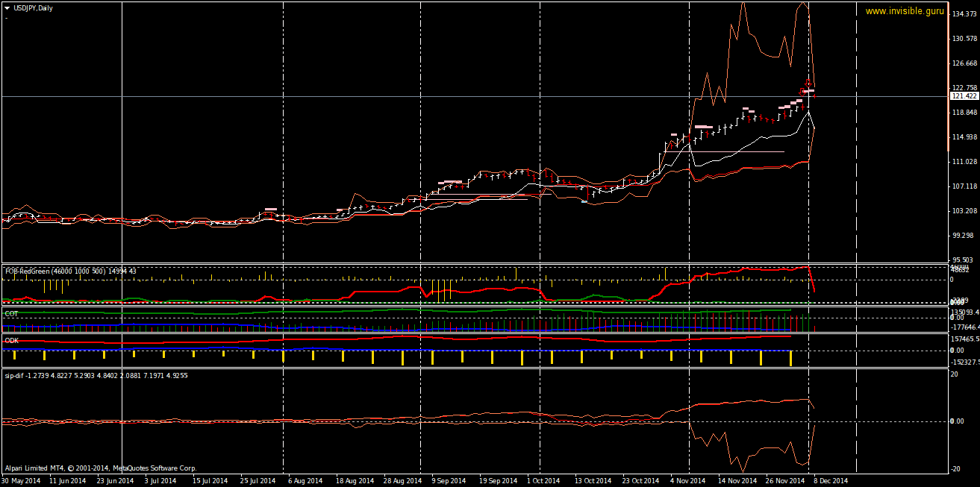This screenshot has width=980, height=487.
Task: Click the 107.118 price scale label
Action: click(964, 186)
